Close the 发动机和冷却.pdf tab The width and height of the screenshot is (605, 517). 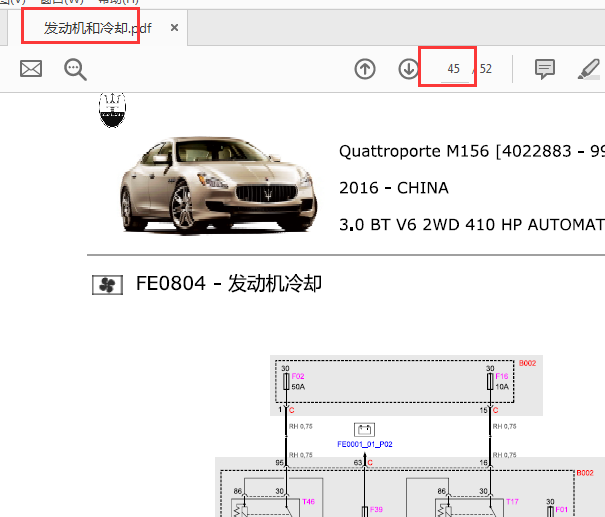pos(174,28)
